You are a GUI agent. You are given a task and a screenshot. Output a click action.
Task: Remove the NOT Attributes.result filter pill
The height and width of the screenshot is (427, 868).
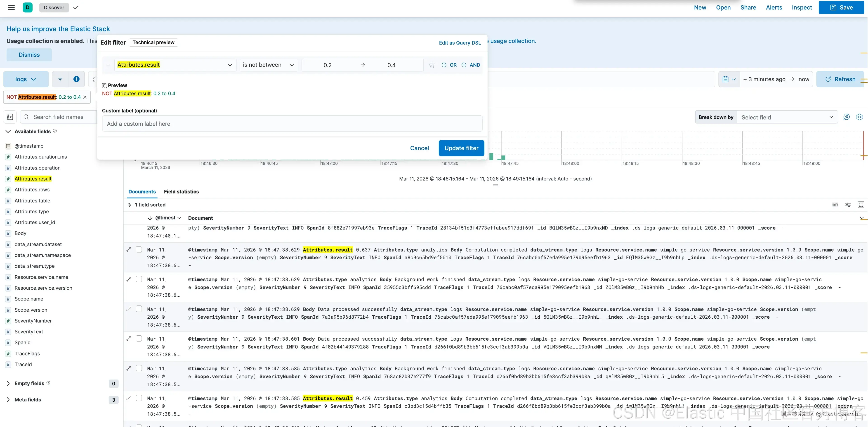(x=85, y=97)
